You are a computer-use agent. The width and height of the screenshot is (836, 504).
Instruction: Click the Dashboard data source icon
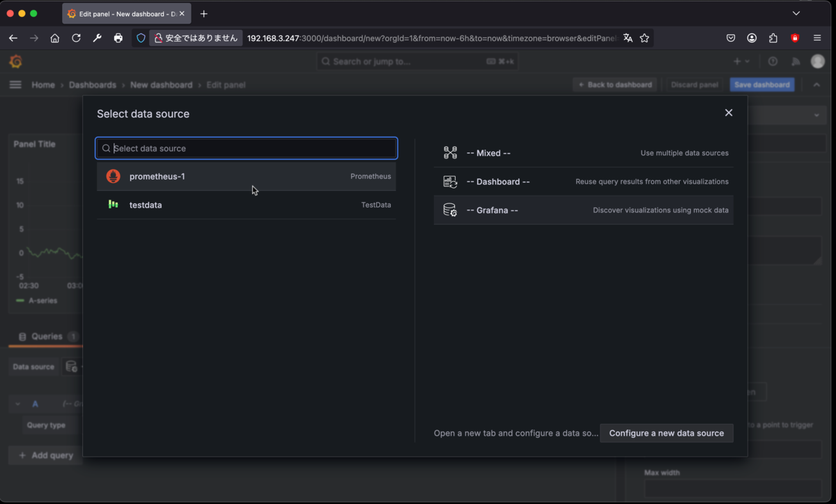point(450,182)
